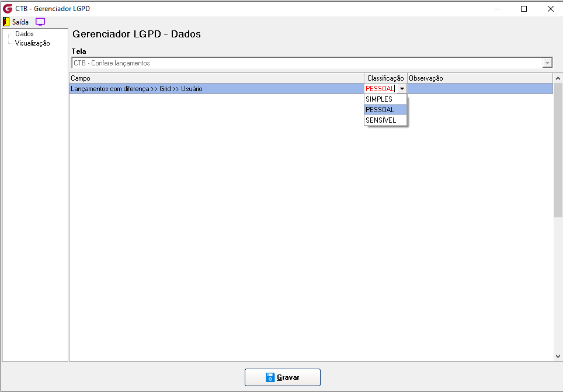Click the Saída exit door icon

pyautogui.click(x=6, y=22)
